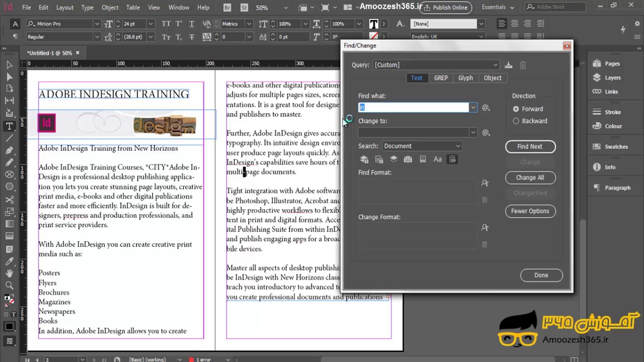644x362 pixels.
Task: Open the Pages panel
Action: [607, 64]
